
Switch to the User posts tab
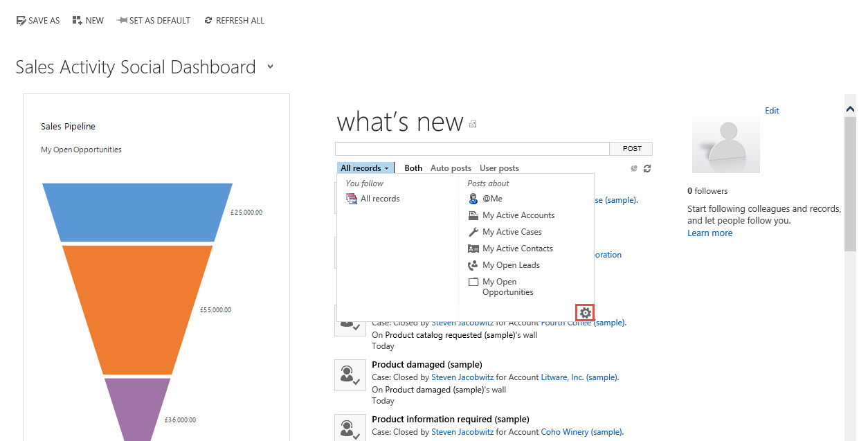click(x=499, y=168)
